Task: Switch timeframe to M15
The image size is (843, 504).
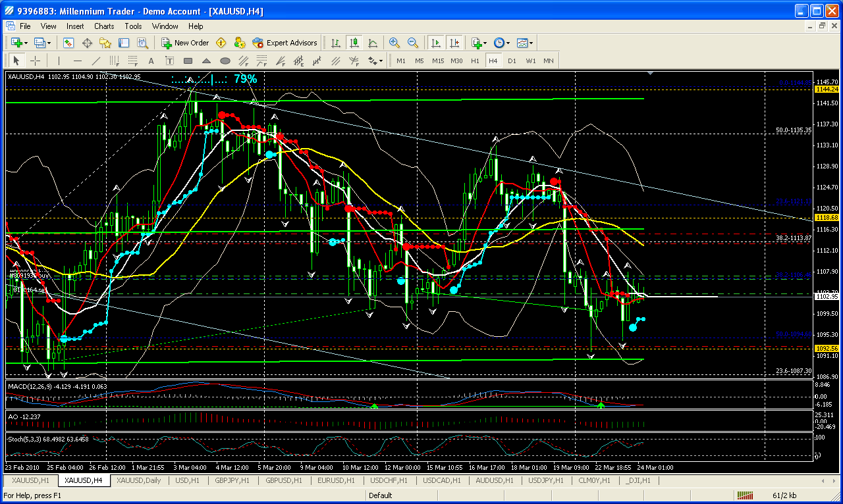Action: click(438, 61)
